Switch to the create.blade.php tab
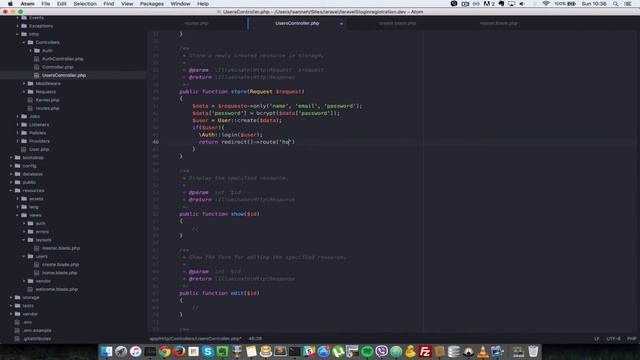The width and height of the screenshot is (640, 360). point(398,23)
